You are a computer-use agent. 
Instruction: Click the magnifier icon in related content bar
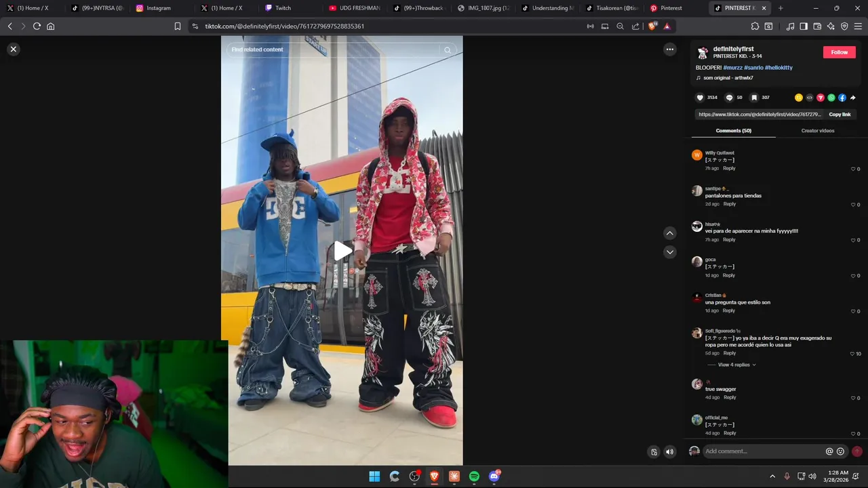[x=448, y=50]
